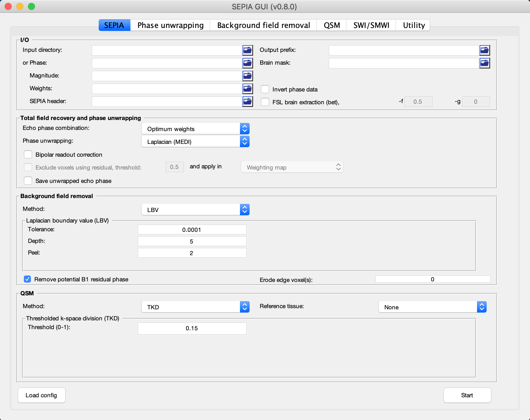
Task: Click the LBV Tolerance field
Action: point(192,230)
